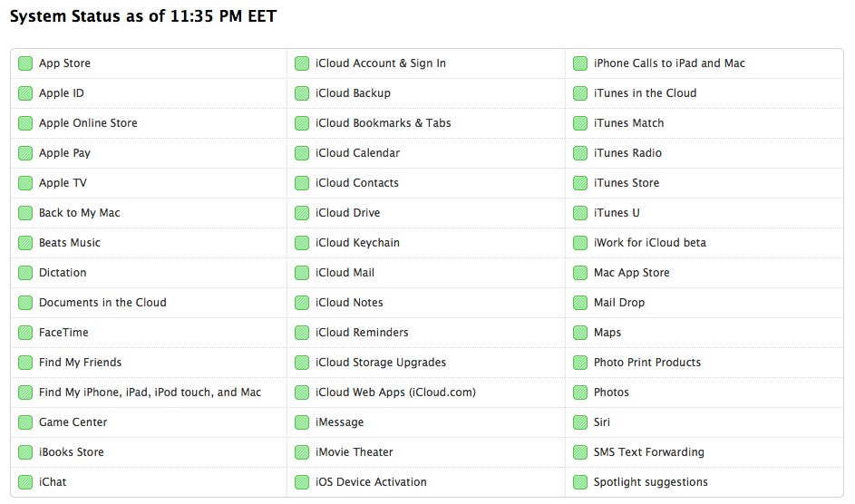Open the Apple ID status entry

point(62,93)
